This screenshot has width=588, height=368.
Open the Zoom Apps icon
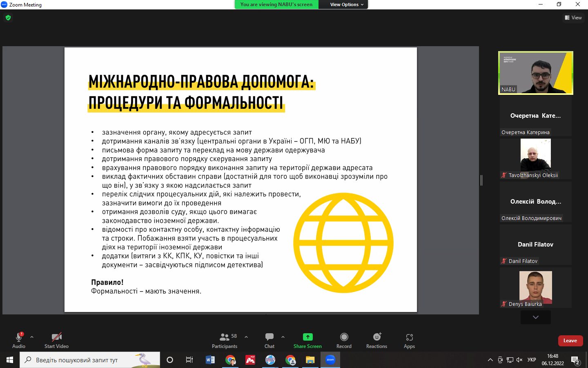(x=409, y=337)
